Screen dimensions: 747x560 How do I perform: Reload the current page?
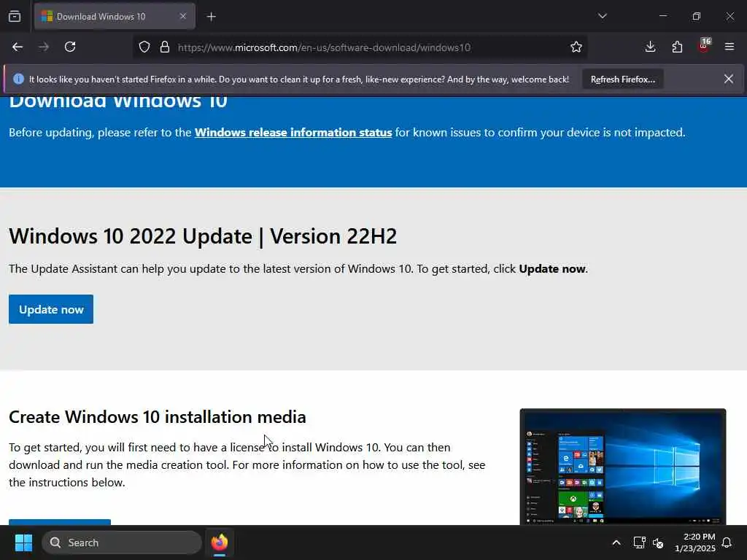coord(70,47)
